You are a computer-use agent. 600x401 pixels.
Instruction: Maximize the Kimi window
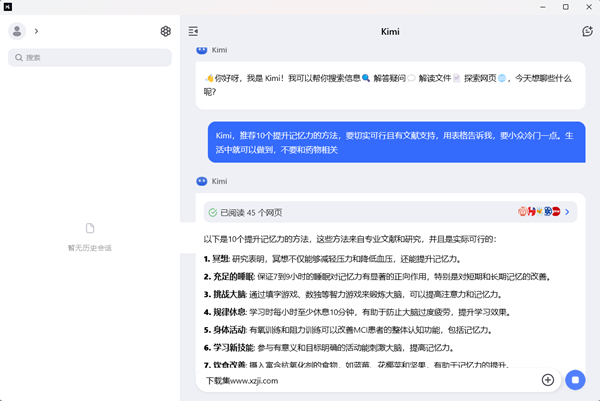(566, 7)
